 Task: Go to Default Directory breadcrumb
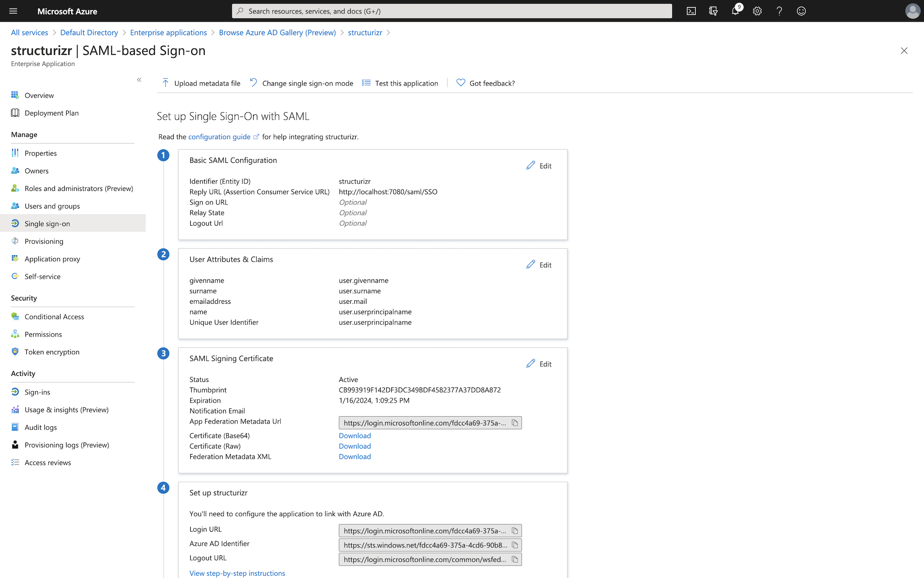coord(89,32)
